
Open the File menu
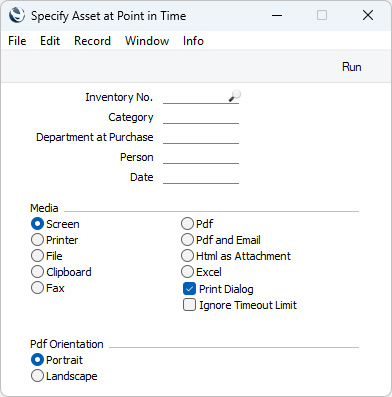[17, 41]
